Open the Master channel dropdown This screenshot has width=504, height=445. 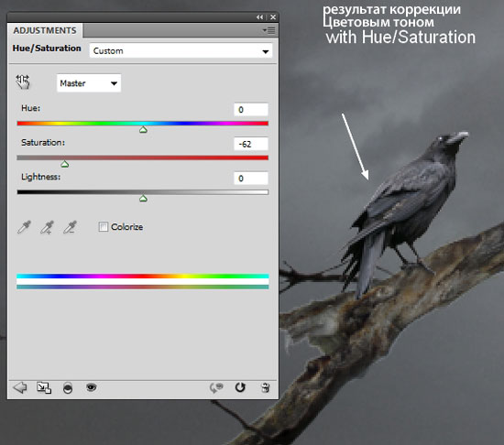click(x=89, y=83)
